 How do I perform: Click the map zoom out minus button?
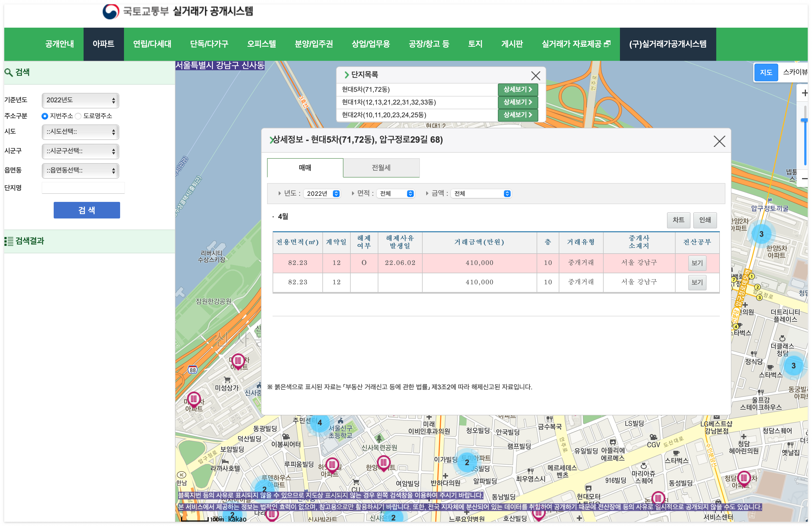pyautogui.click(x=804, y=179)
